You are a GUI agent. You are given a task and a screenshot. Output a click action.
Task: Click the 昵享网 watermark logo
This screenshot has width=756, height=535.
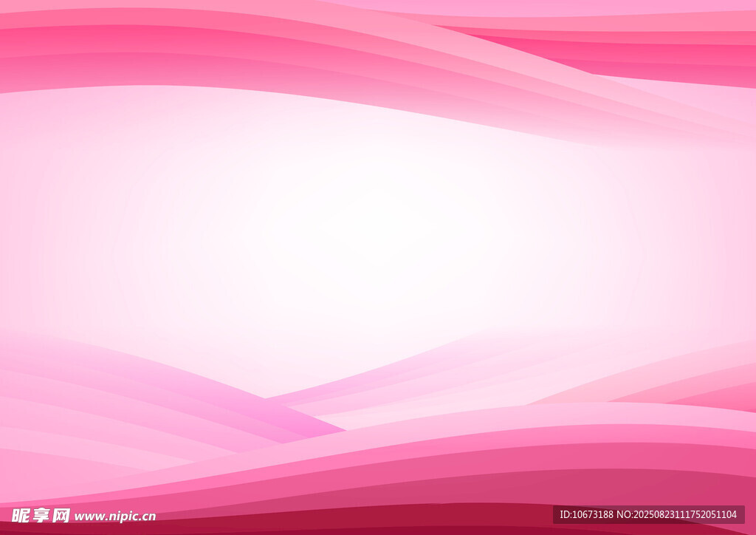click(41, 515)
